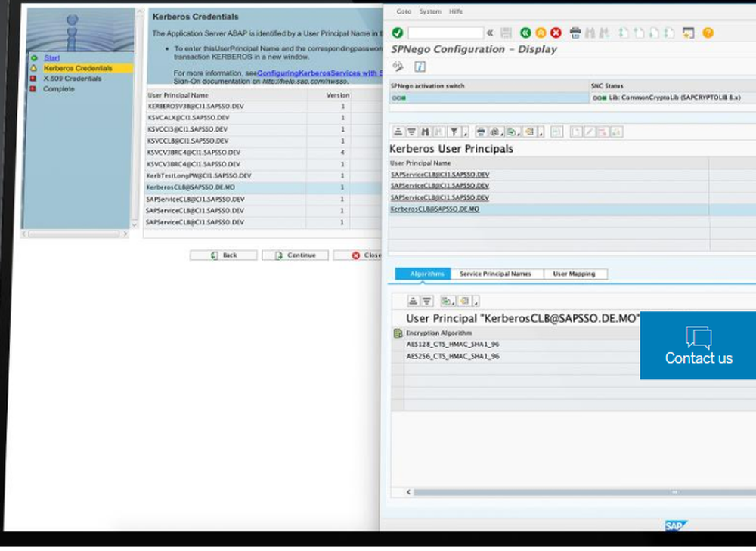Viewport: 756px width, 551px height.
Task: Switch to the User Mapping tab
Action: point(574,274)
